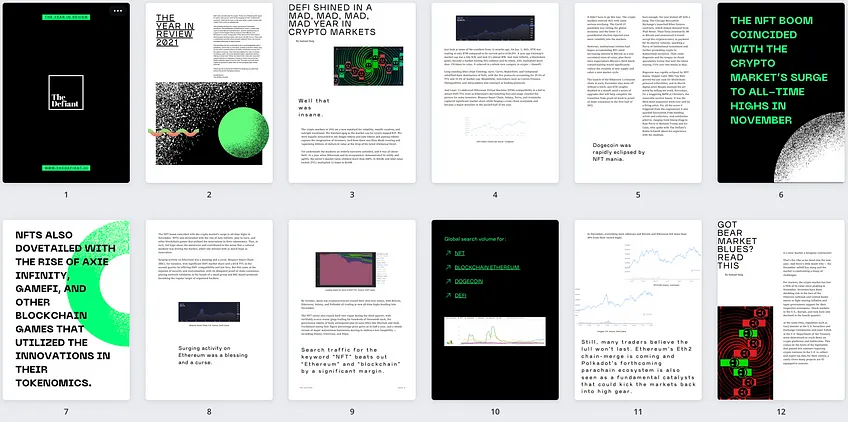Select the page 9 thumbnail with the pink chart
The height and width of the screenshot is (422, 848).
click(x=352, y=310)
